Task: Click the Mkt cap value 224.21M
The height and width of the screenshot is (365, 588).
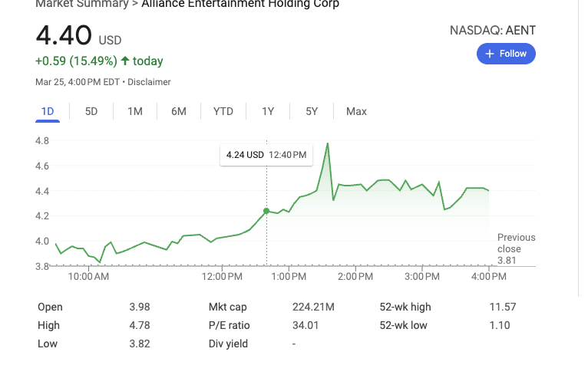Action: (313, 307)
